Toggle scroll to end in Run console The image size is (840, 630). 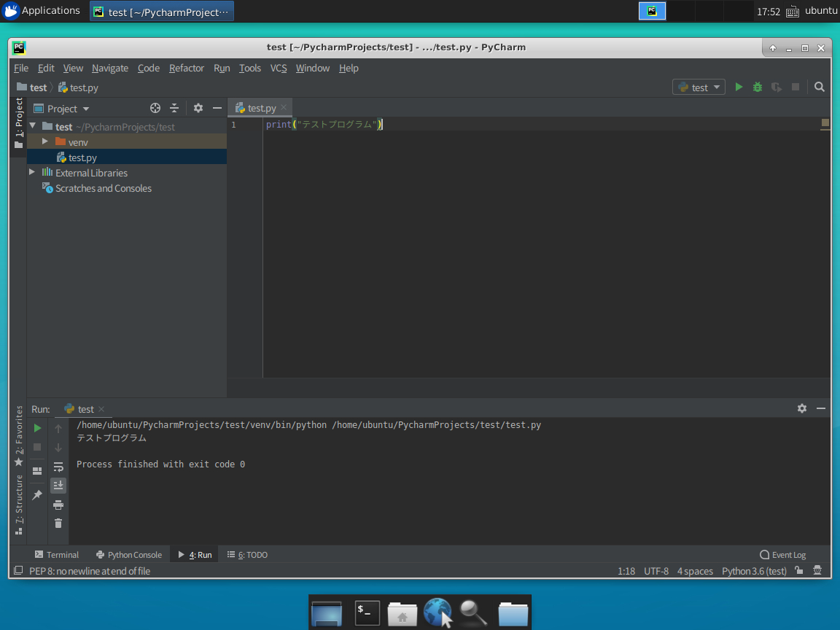(x=58, y=486)
